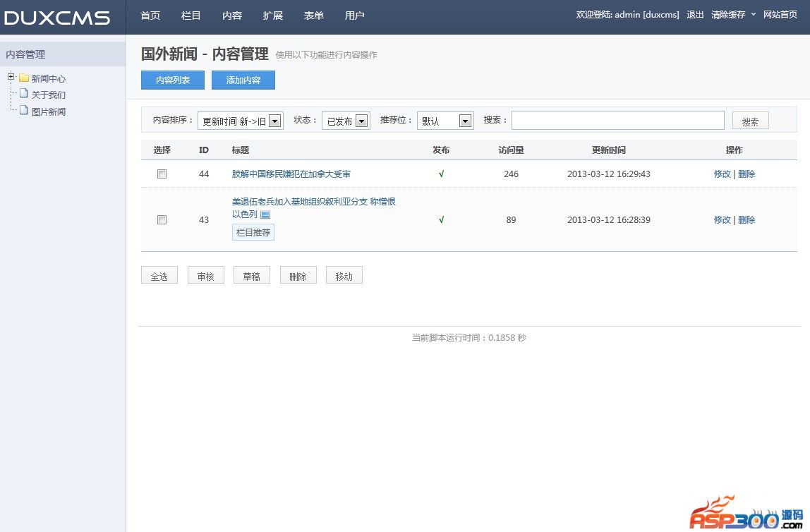The image size is (810, 532).
Task: Open article 美退伍老兵加入基地组织叙利亚分支
Action: pyautogui.click(x=313, y=207)
